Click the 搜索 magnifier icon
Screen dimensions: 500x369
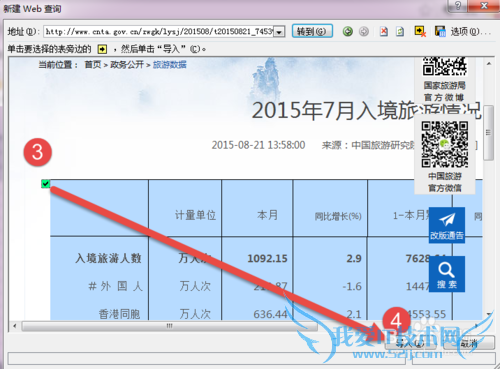[447, 274]
